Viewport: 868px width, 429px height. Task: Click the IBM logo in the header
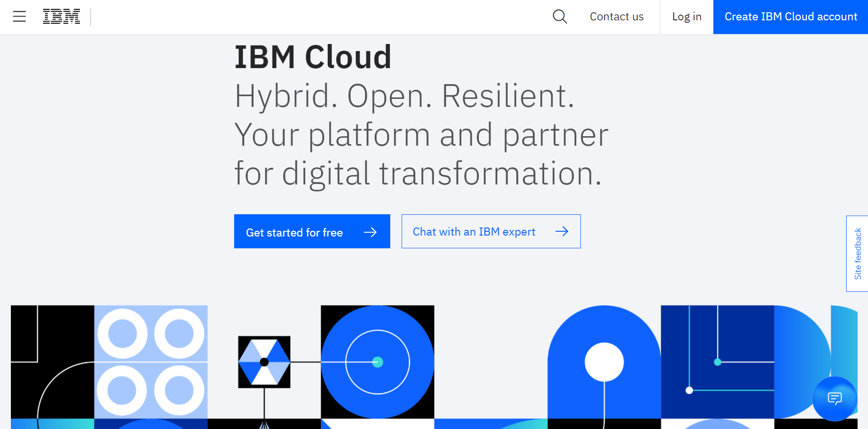click(x=61, y=16)
